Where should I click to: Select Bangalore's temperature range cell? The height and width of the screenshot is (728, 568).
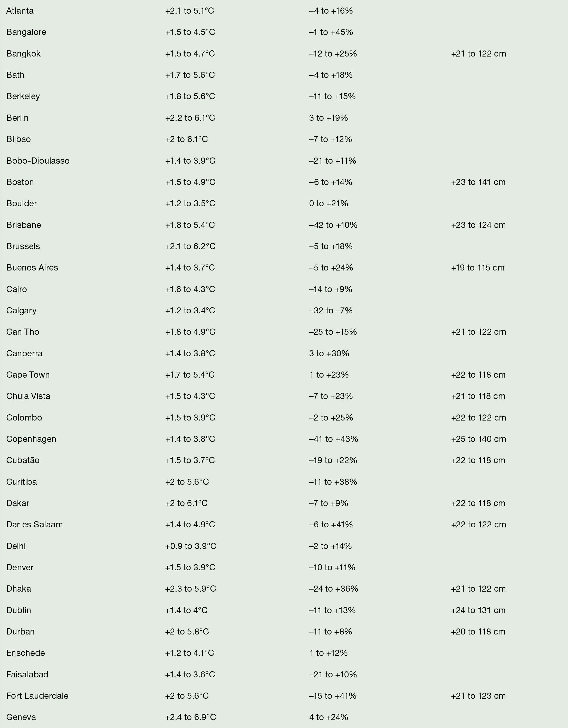coord(190,32)
